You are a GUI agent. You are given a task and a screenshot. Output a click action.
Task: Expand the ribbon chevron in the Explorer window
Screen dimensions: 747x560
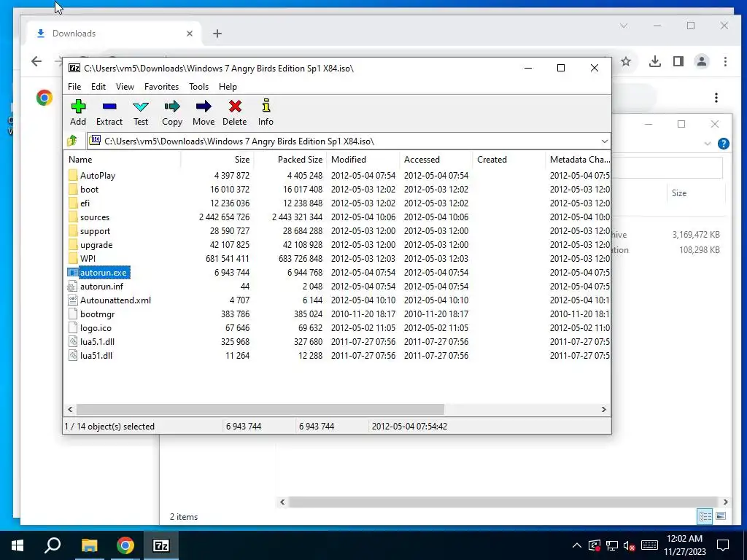coord(708,144)
